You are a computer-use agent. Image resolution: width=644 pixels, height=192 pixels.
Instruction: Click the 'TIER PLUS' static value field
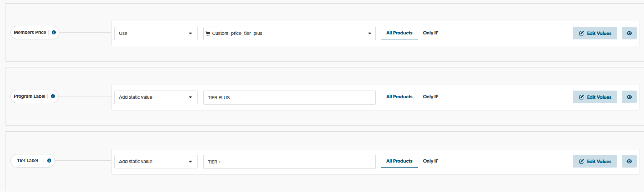(290, 97)
